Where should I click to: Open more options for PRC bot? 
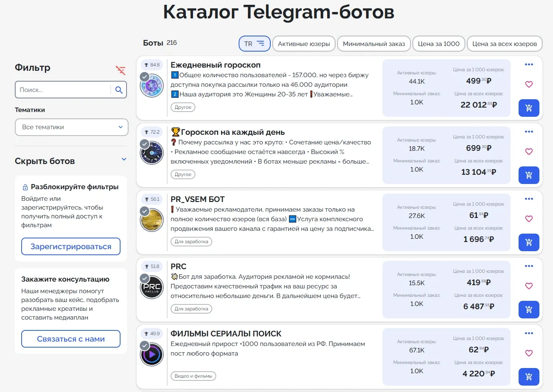click(x=529, y=266)
